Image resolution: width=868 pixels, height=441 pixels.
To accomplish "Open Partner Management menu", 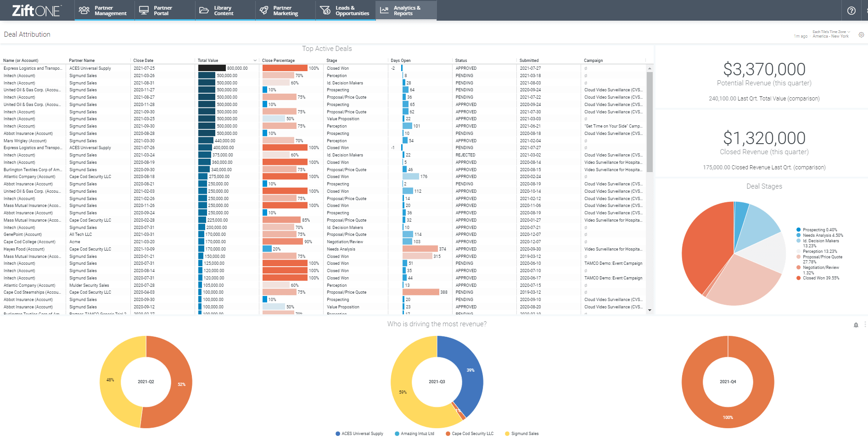I will (x=105, y=11).
